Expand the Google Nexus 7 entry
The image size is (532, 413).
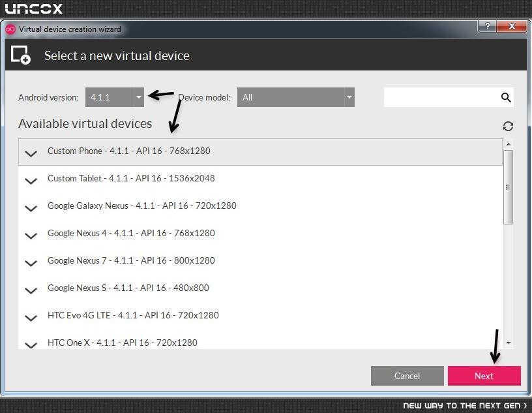point(31,264)
